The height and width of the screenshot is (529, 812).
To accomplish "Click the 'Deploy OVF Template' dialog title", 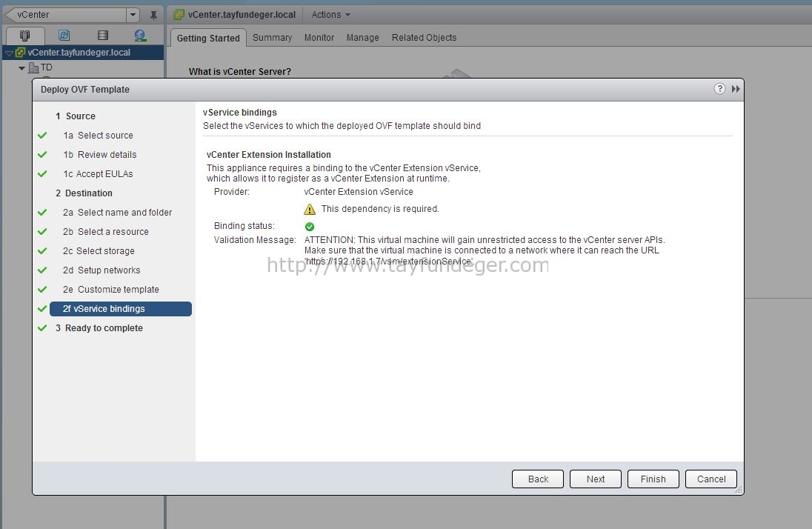I will tap(85, 89).
